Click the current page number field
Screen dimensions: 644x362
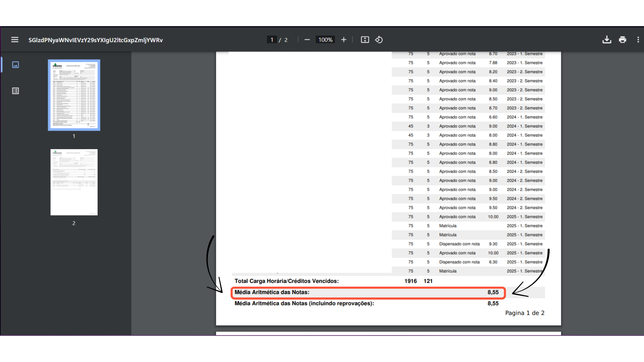(272, 40)
